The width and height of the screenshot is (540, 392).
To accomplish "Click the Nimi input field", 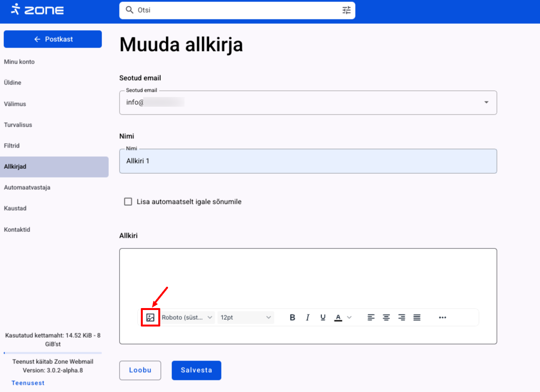I will [308, 161].
